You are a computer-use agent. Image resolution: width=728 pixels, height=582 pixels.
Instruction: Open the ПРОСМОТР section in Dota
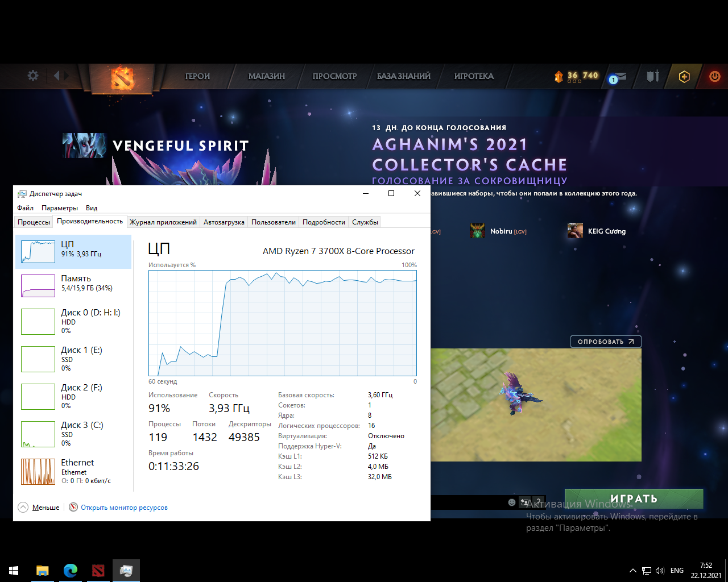tap(335, 76)
